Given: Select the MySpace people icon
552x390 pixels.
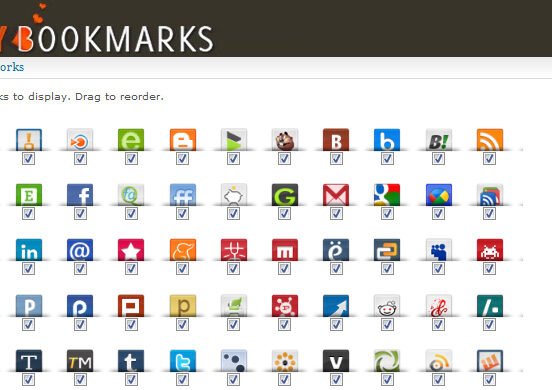Looking at the screenshot, I should (439, 250).
